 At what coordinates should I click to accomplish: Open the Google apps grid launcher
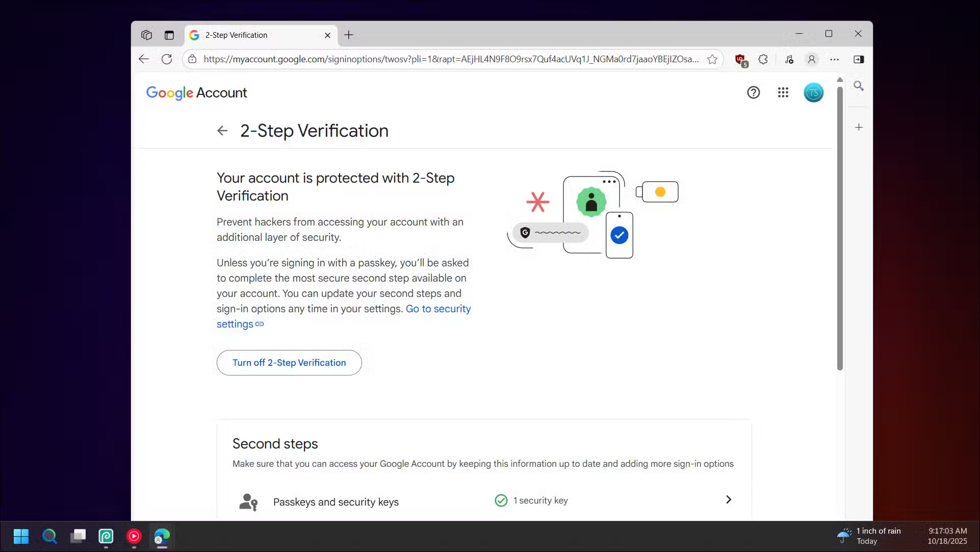click(x=783, y=92)
